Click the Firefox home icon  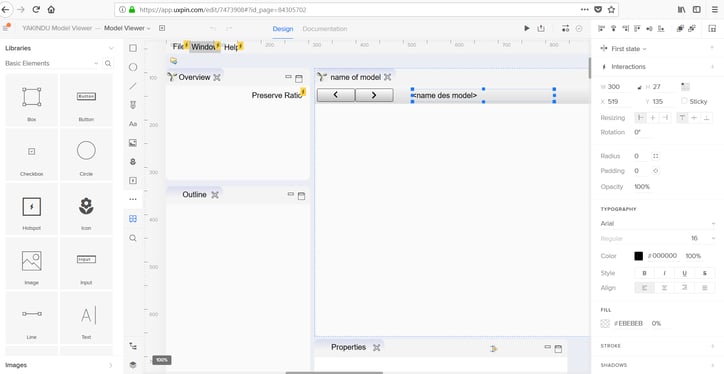tap(51, 9)
